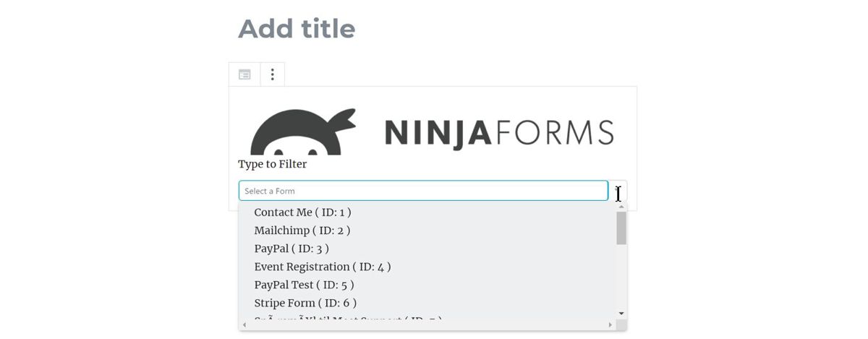Click the form list scroll-up arrow
Image resolution: width=868 pixels, height=339 pixels.
coord(621,207)
